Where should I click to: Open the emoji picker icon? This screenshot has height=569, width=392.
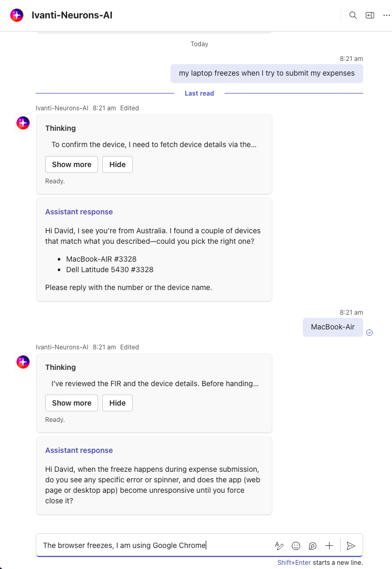pos(296,546)
